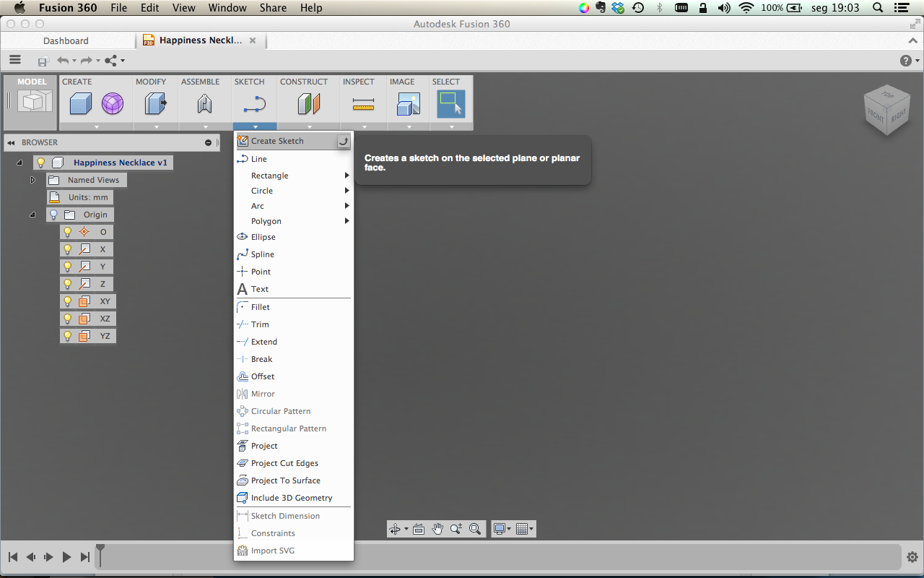Click the Redo arrow
Screen dimensions: 924x578
86,61
